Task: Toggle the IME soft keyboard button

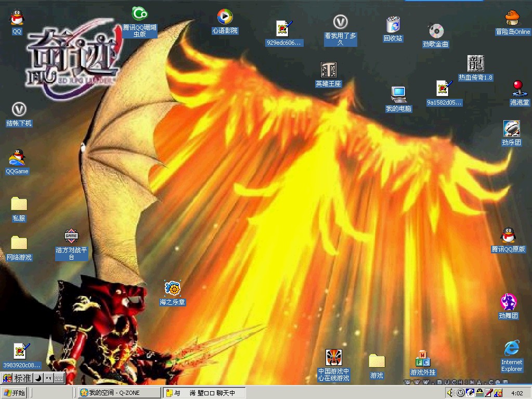Action: (x=59, y=378)
